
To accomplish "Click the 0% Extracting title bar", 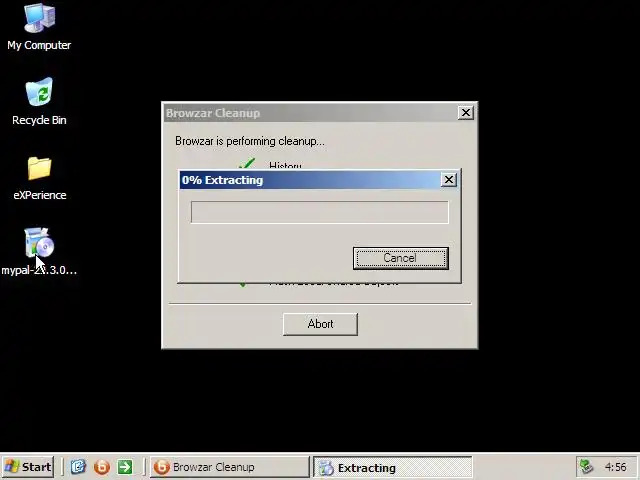I will 310,180.
